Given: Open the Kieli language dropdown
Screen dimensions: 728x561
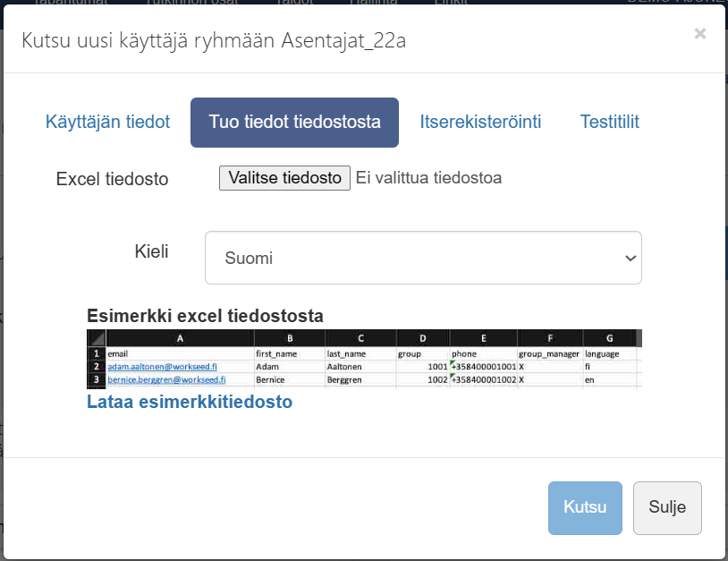Looking at the screenshot, I should coord(423,257).
